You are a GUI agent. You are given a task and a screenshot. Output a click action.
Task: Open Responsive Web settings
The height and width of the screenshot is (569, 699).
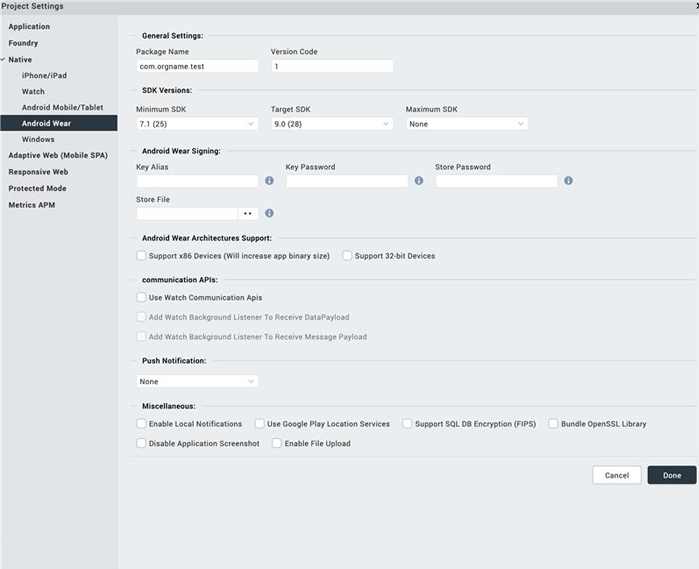[x=38, y=172]
